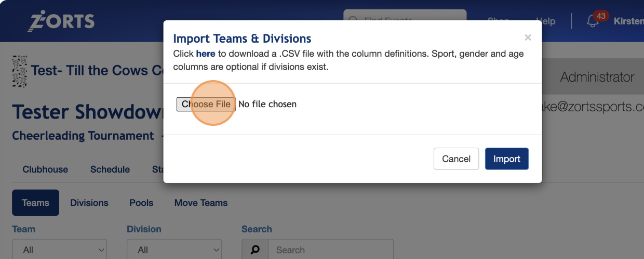
Task: Click the organization cow-pattern logo thumbnail
Action: (x=19, y=71)
